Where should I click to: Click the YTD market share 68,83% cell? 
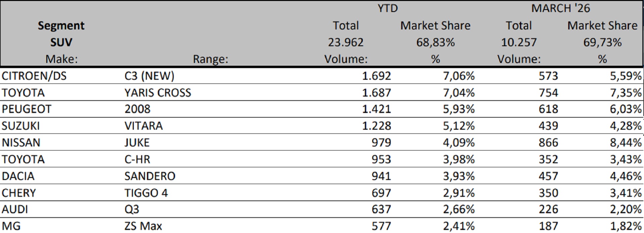coord(435,42)
